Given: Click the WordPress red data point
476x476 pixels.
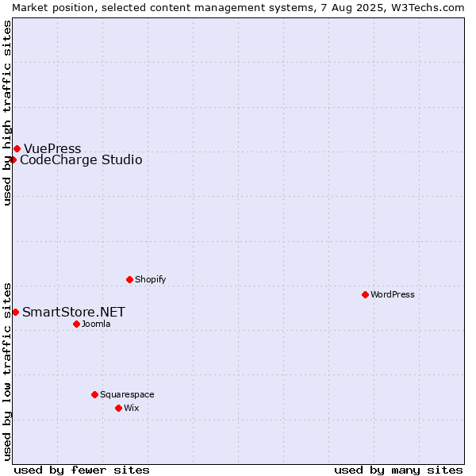Looking at the screenshot, I should (x=365, y=295).
